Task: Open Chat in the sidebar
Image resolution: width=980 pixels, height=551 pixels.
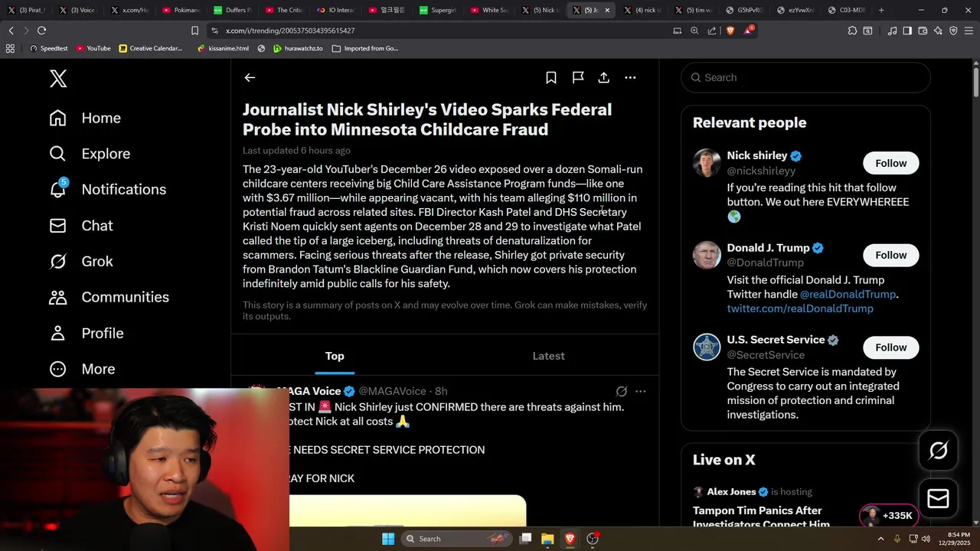Action: (81, 226)
